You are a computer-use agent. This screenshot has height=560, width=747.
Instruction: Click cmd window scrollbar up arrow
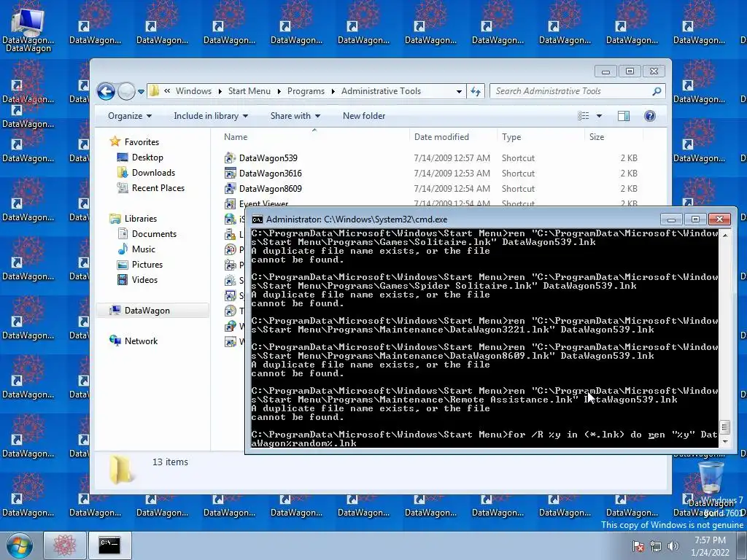[x=725, y=235]
